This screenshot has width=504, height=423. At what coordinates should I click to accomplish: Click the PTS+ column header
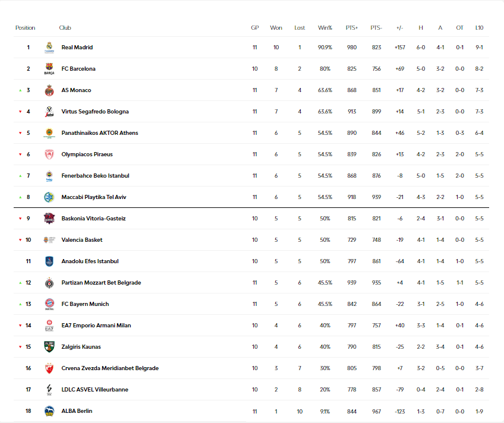352,28
